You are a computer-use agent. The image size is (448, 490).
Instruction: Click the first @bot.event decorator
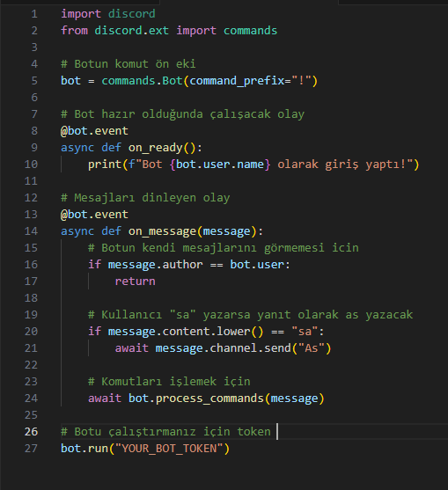click(x=94, y=131)
